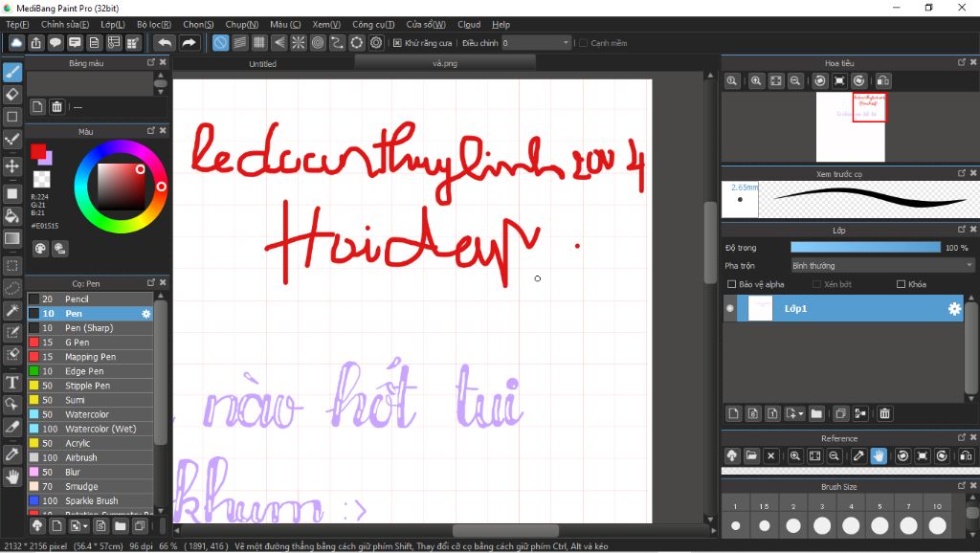Delete palette color with trash icon
Image resolution: width=980 pixels, height=553 pixels.
click(x=56, y=107)
